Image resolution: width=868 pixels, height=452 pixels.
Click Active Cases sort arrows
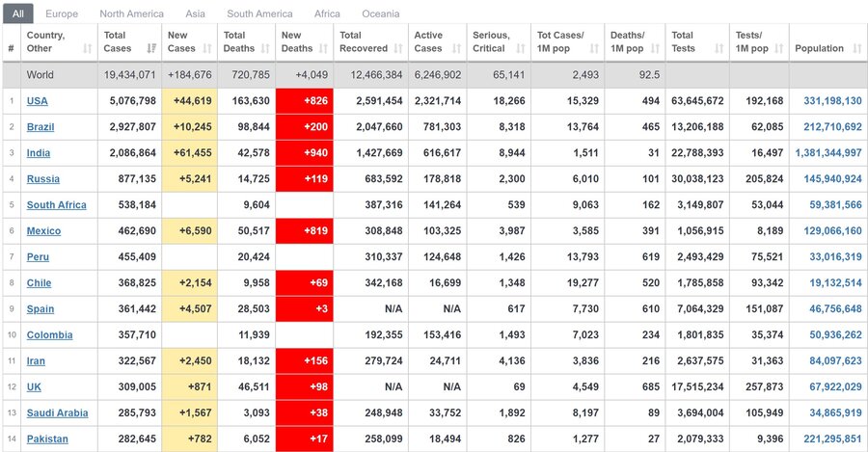click(x=457, y=49)
